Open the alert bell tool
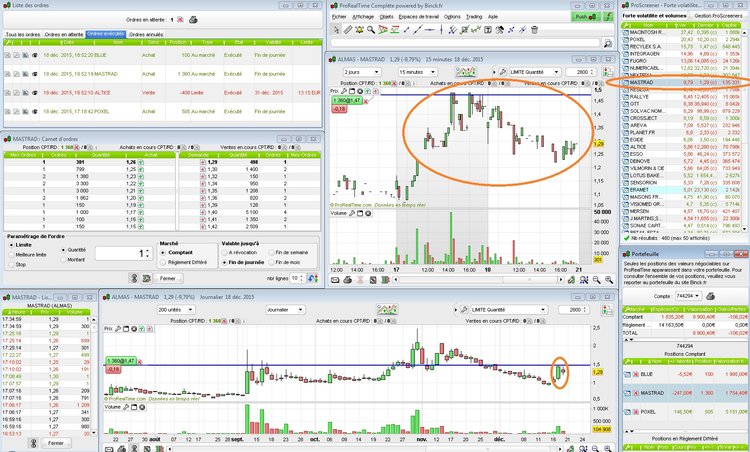750x452 pixels. (359, 30)
